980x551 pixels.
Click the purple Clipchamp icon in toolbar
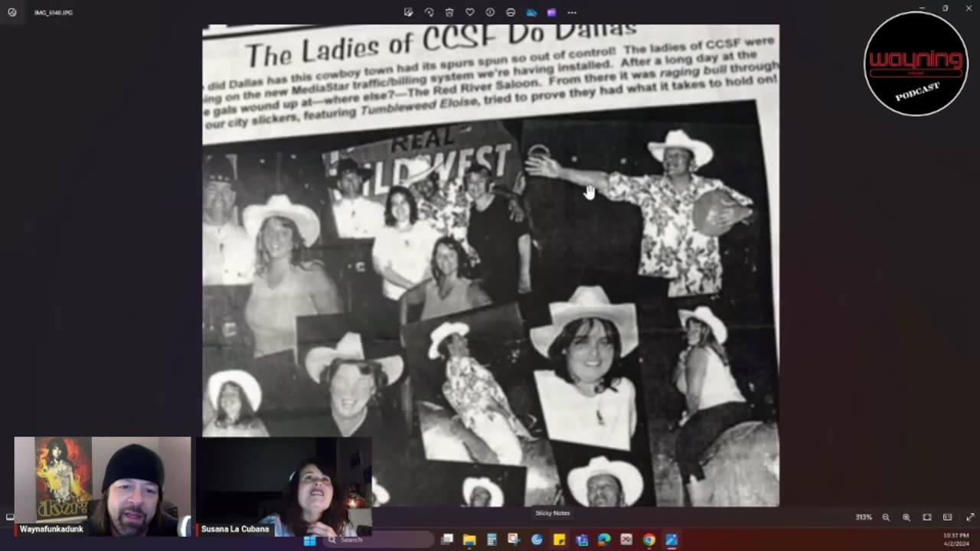coord(551,12)
